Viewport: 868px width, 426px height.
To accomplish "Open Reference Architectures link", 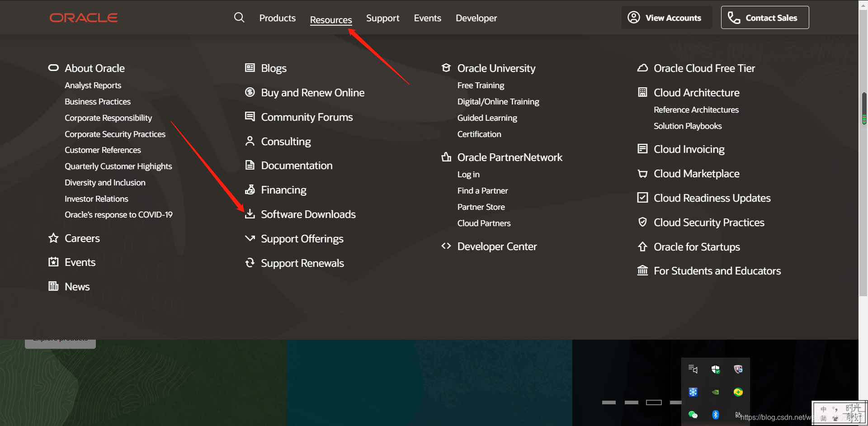I will [x=696, y=110].
